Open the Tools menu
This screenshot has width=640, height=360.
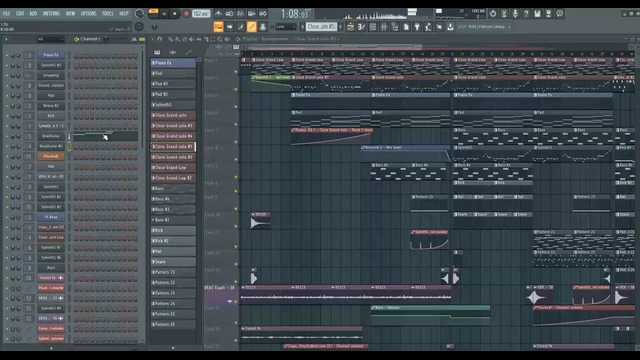[108, 13]
